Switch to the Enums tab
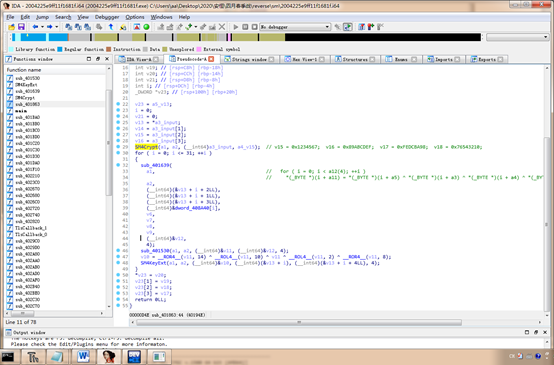 pyautogui.click(x=401, y=59)
